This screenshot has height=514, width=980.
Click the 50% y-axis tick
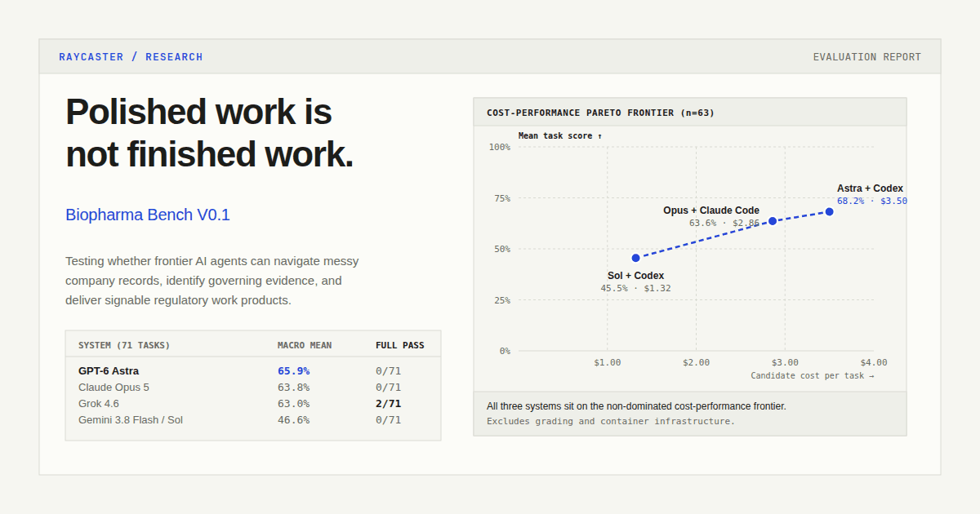coord(502,249)
